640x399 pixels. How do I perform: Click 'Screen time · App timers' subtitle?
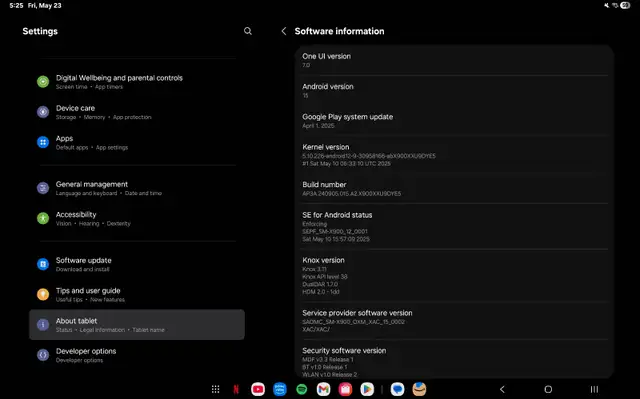[89, 86]
